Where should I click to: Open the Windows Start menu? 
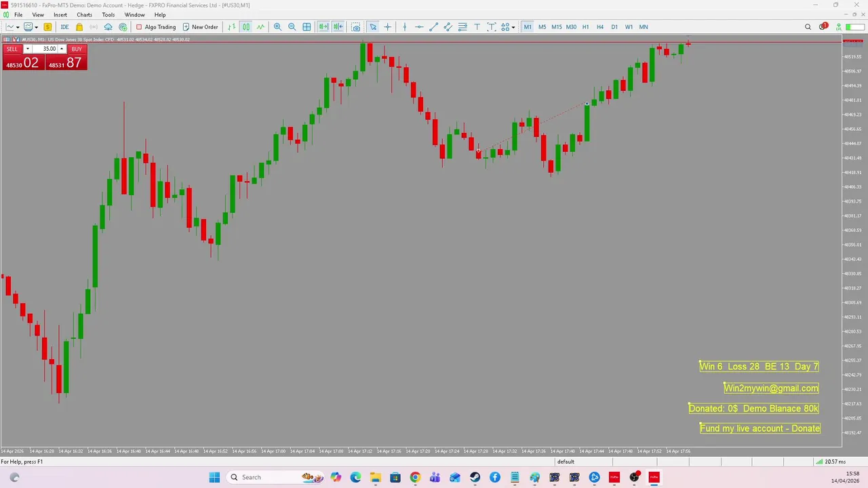(x=214, y=477)
